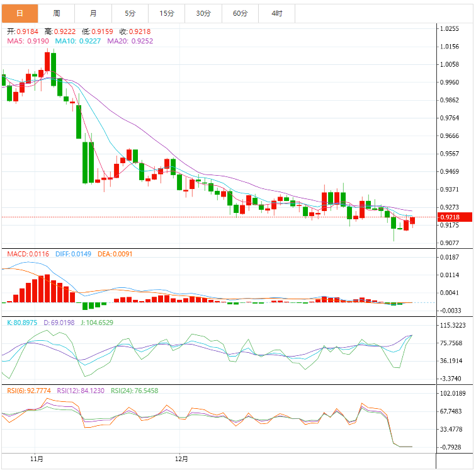Click the J:104.6529 label
The image size is (476, 475).
97,323
